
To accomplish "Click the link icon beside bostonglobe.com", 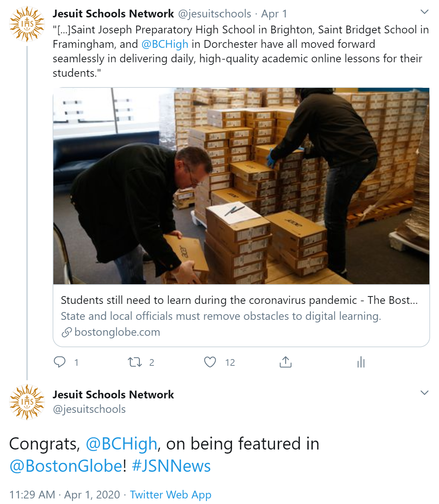I will tap(67, 332).
